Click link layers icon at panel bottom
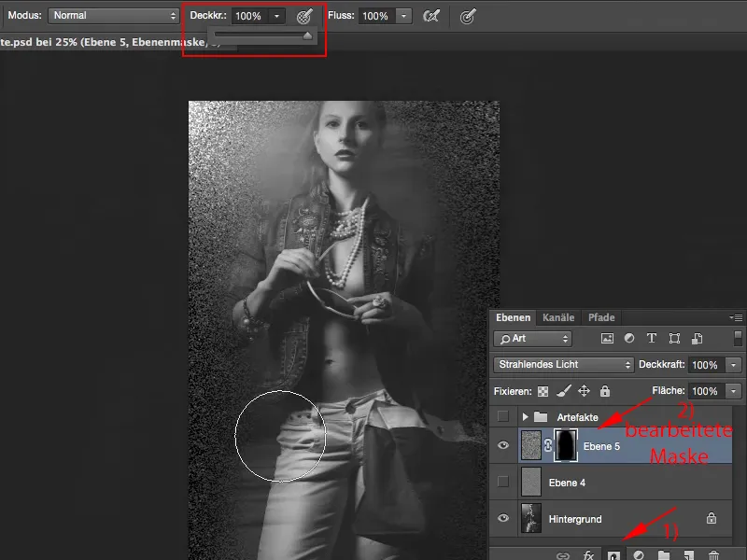Screen dimensions: 747x560 point(563,555)
